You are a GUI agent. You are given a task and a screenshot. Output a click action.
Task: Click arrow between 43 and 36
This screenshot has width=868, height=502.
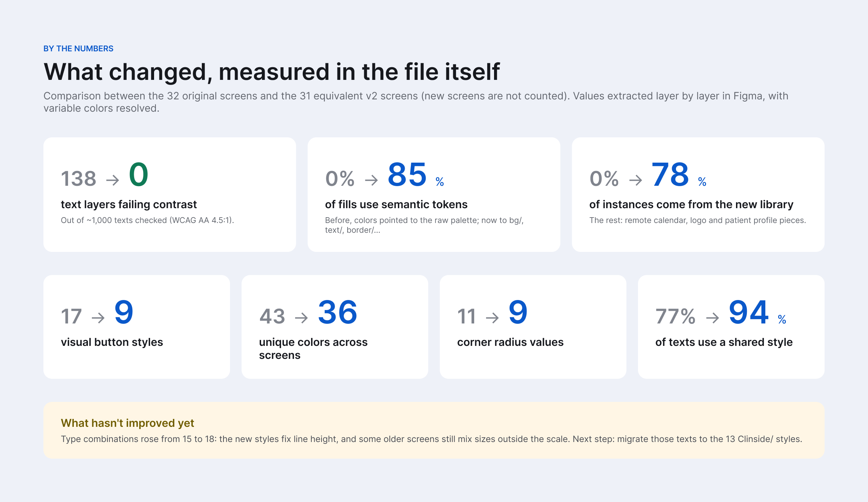click(x=301, y=318)
